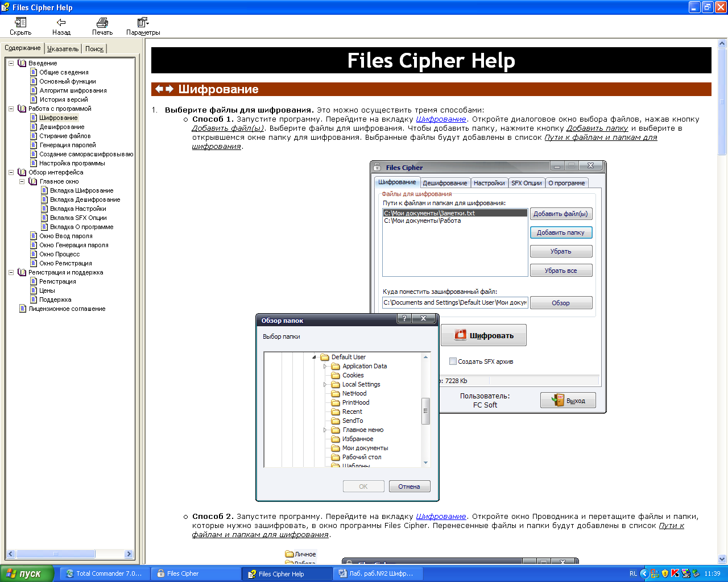Screen dimensions: 728x582
Task: Collapse the Введение tree node
Action: point(11,63)
